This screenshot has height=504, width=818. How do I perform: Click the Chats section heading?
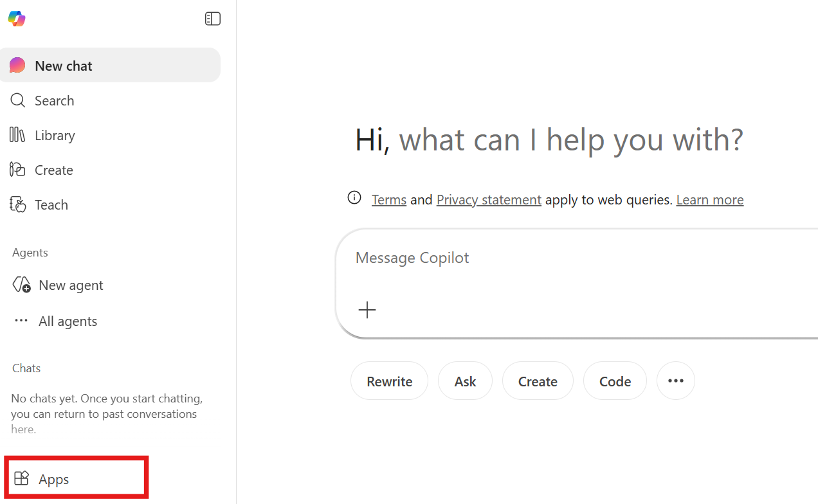coord(26,368)
